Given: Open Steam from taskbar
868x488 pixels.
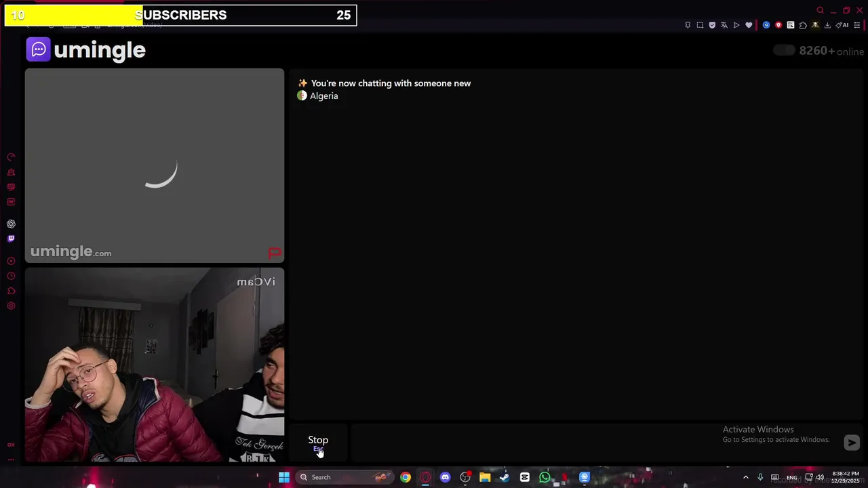Looking at the screenshot, I should pos(505,477).
